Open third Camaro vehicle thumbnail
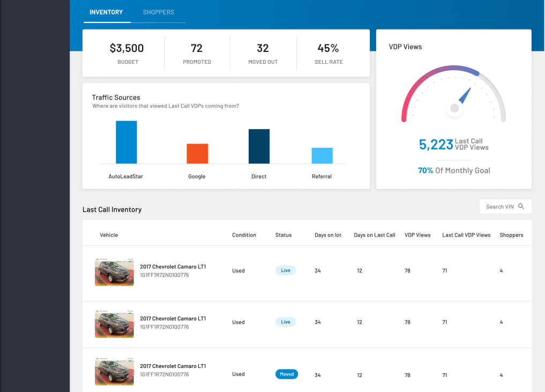 (x=114, y=371)
